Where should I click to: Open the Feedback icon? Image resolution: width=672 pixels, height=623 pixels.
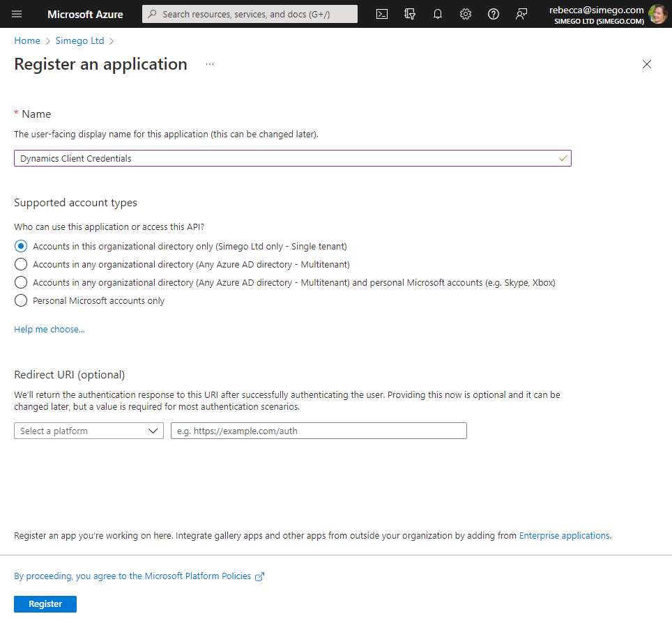pyautogui.click(x=521, y=14)
